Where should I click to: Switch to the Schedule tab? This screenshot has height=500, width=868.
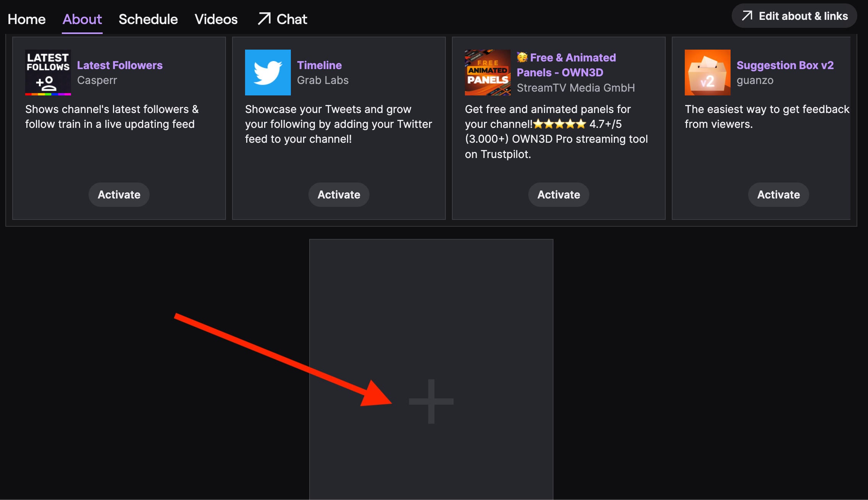(148, 19)
